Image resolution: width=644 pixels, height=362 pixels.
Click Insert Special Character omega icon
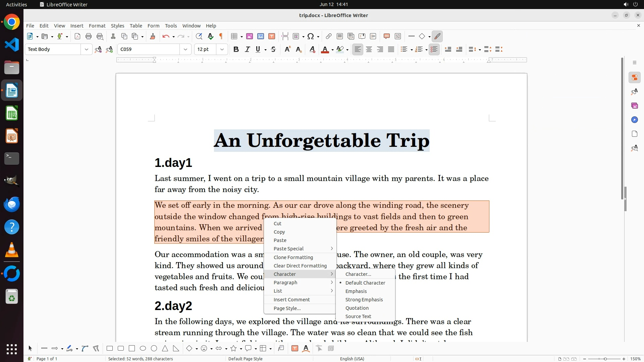(x=311, y=37)
